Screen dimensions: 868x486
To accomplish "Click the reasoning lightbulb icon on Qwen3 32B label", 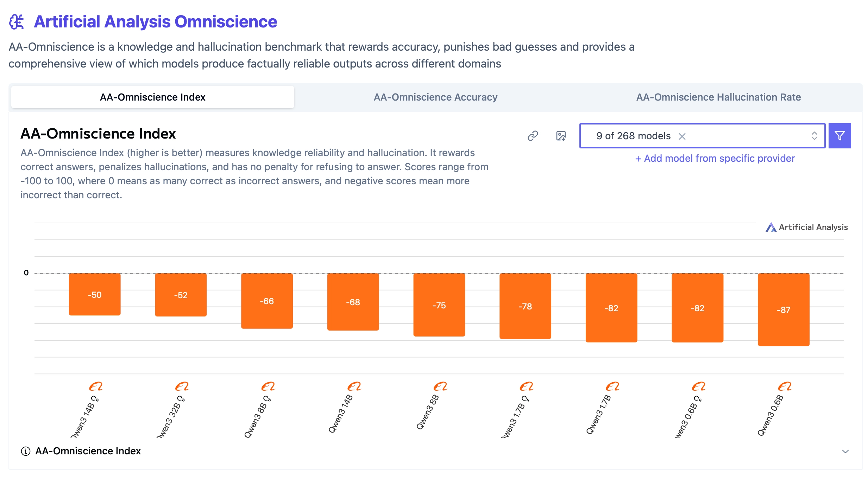I will pos(181,398).
